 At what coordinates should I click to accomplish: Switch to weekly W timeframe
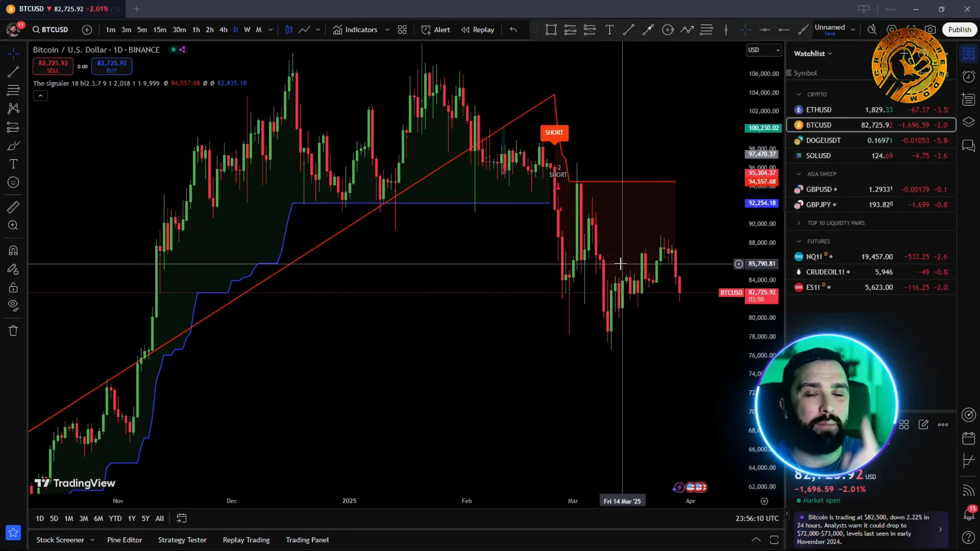pyautogui.click(x=247, y=30)
